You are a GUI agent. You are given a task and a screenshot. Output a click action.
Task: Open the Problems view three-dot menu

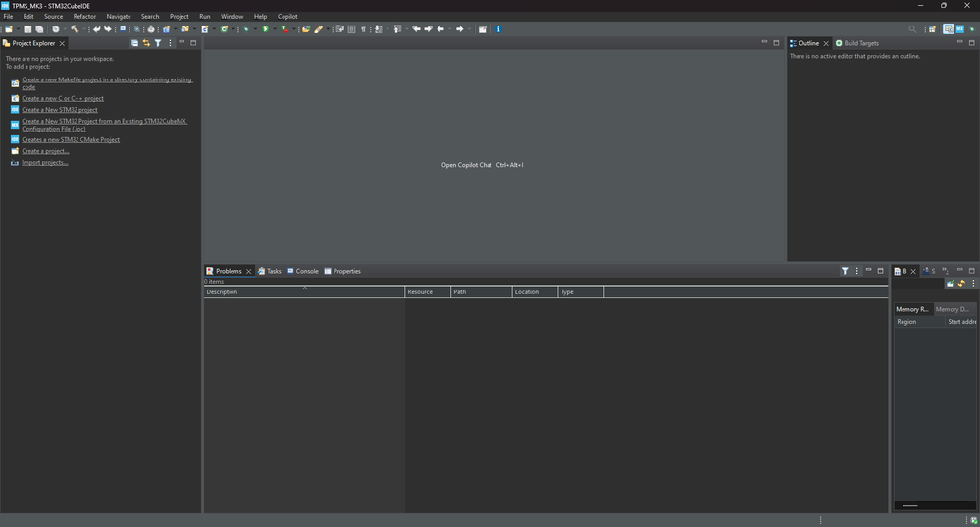tap(856, 271)
